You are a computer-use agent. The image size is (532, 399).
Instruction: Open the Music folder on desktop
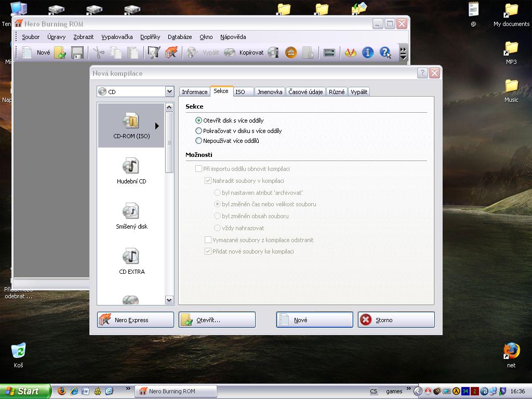(x=511, y=90)
